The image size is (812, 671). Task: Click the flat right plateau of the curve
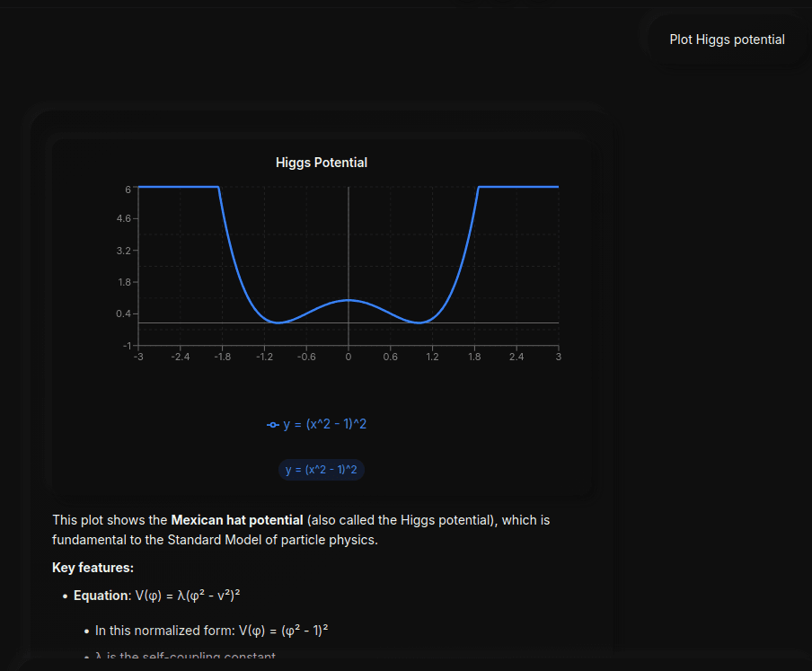click(518, 187)
